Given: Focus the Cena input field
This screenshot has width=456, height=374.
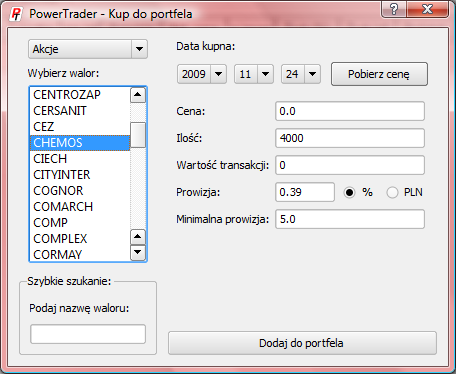Looking at the screenshot, I should (x=350, y=111).
